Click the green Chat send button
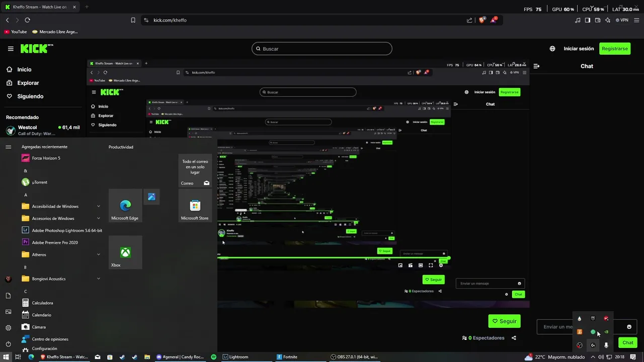Screen dimensions: 644x362 click(628, 342)
